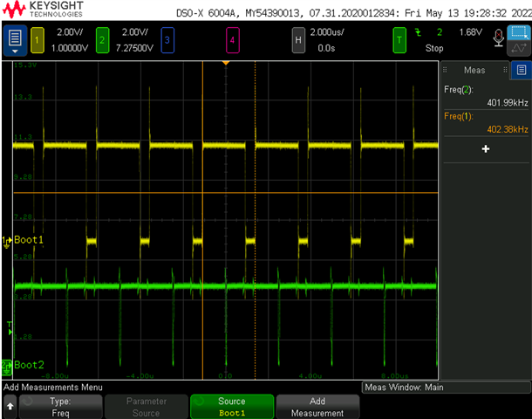Click the Meas panel right grip dots
Screen dimensions: 532x419
click(505, 70)
